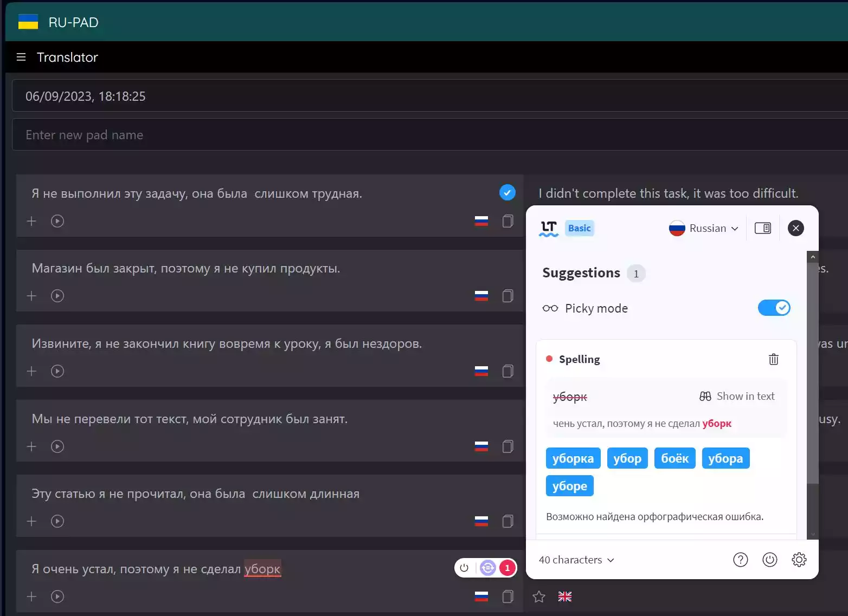848x616 pixels.
Task: Click the red error count badge '1'
Action: (x=507, y=568)
